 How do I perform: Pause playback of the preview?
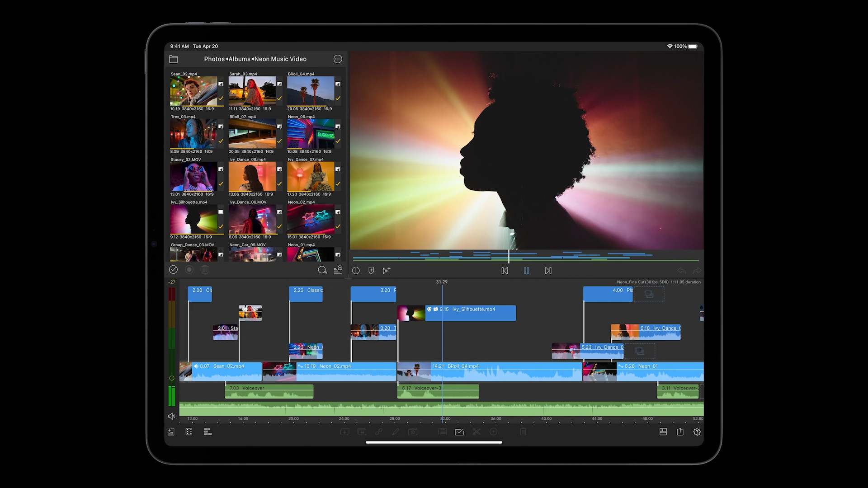(527, 270)
